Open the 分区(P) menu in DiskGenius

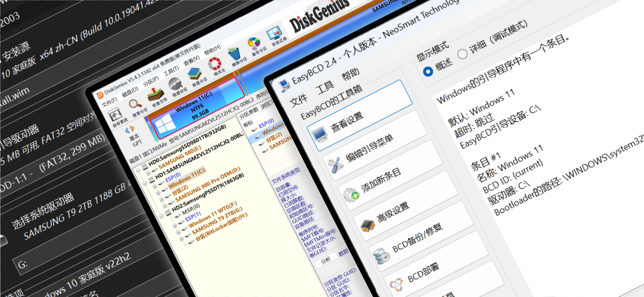tap(151, 81)
